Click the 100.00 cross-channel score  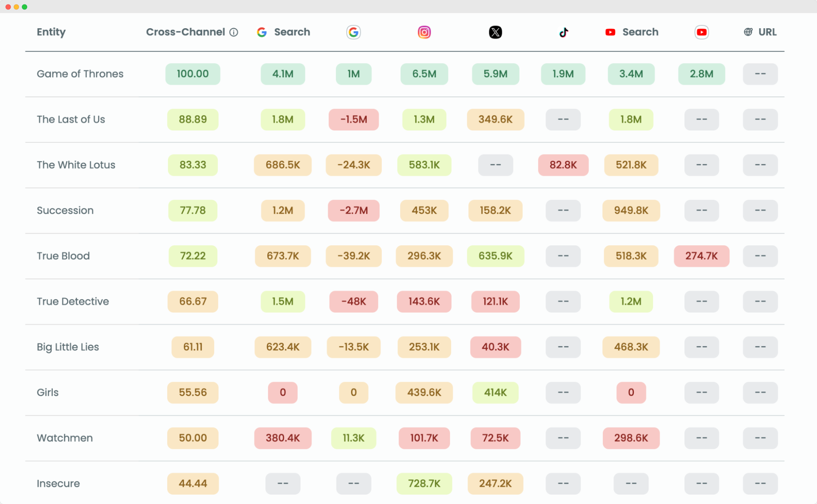tap(193, 74)
